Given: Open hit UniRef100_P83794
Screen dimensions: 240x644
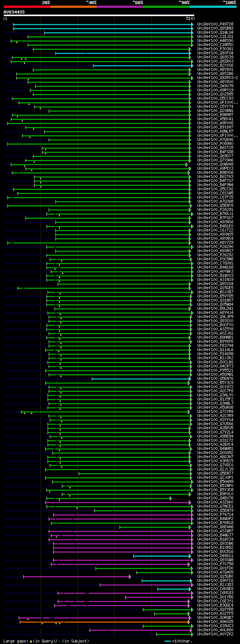Looking at the screenshot, I should (215, 345).
